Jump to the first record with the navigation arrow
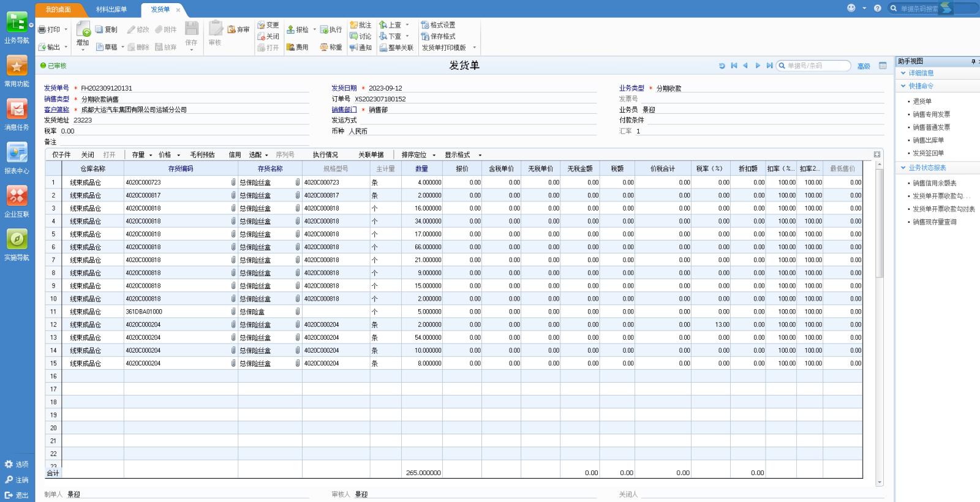 coord(734,66)
